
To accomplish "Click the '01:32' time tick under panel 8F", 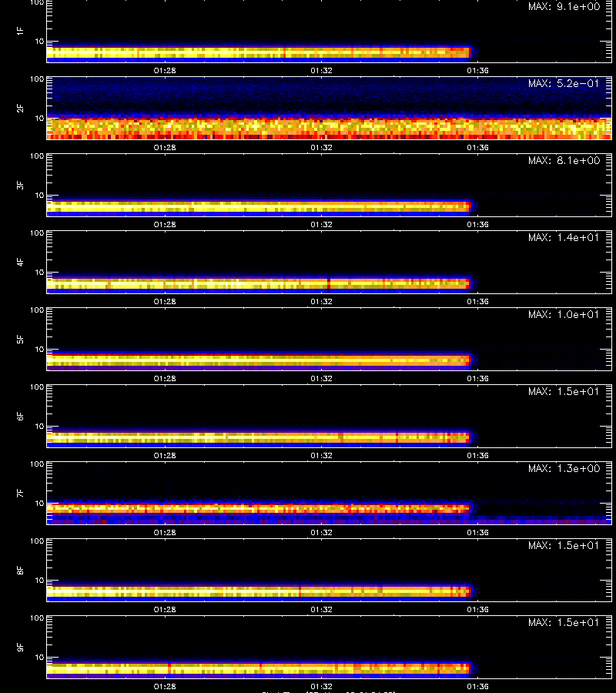I will (x=321, y=610).
